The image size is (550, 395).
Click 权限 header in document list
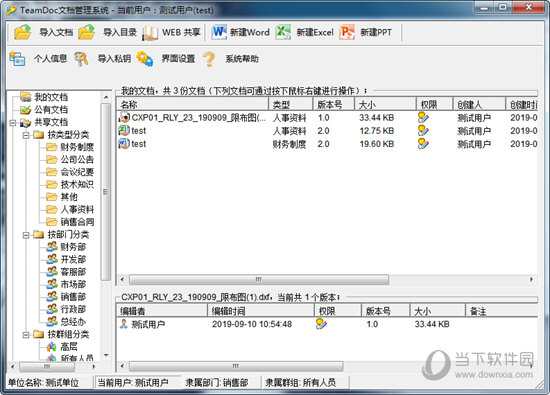[434, 104]
